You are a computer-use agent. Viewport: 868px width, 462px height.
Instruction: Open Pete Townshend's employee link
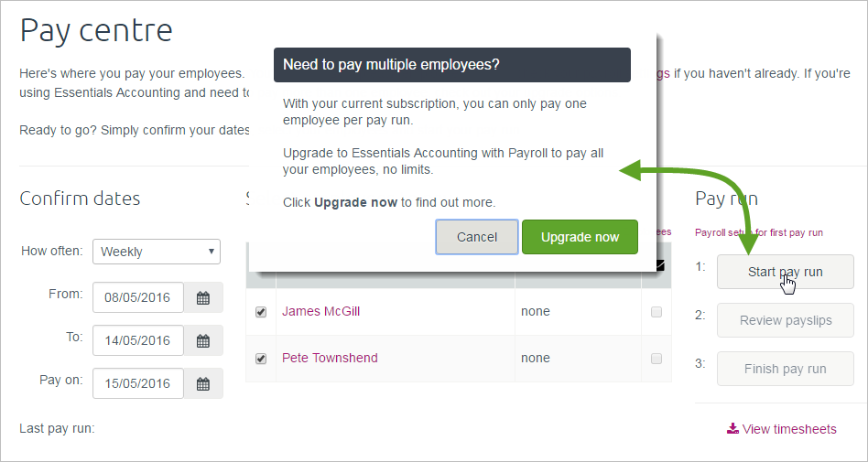coord(330,358)
